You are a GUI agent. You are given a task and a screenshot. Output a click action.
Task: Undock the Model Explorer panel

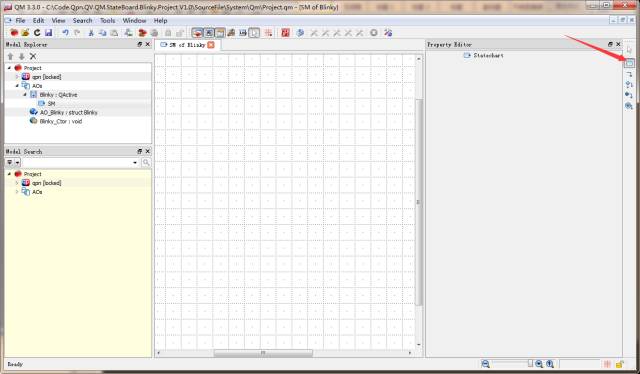click(139, 44)
